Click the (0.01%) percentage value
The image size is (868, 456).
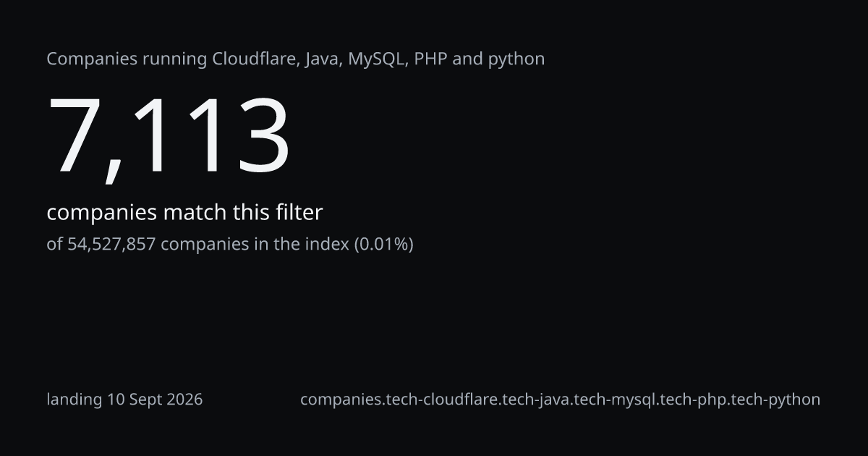(383, 245)
